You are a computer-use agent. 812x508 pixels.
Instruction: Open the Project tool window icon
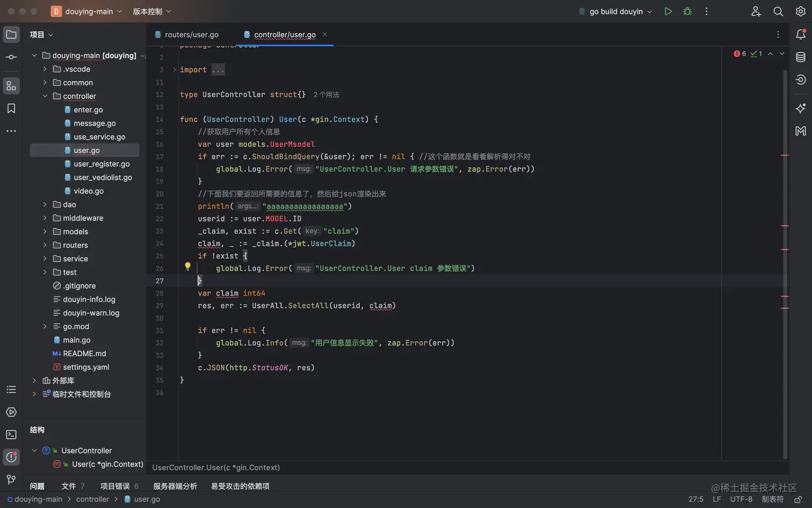pos(11,35)
